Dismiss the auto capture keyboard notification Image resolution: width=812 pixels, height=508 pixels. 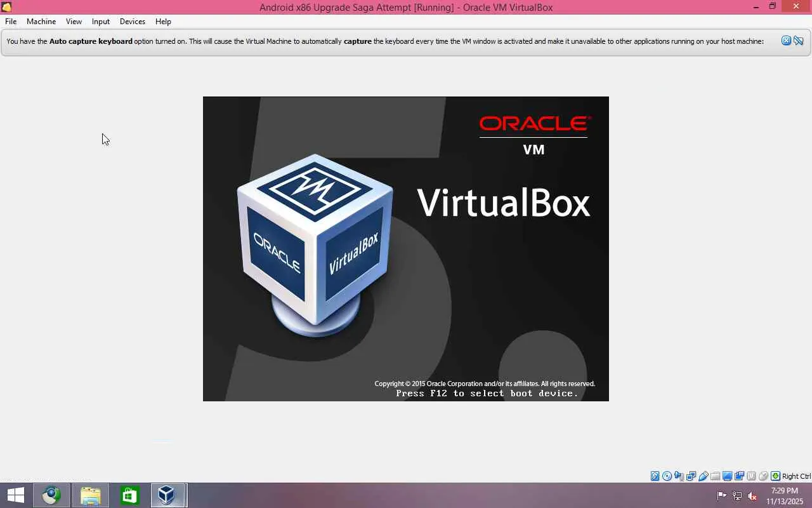(x=786, y=41)
